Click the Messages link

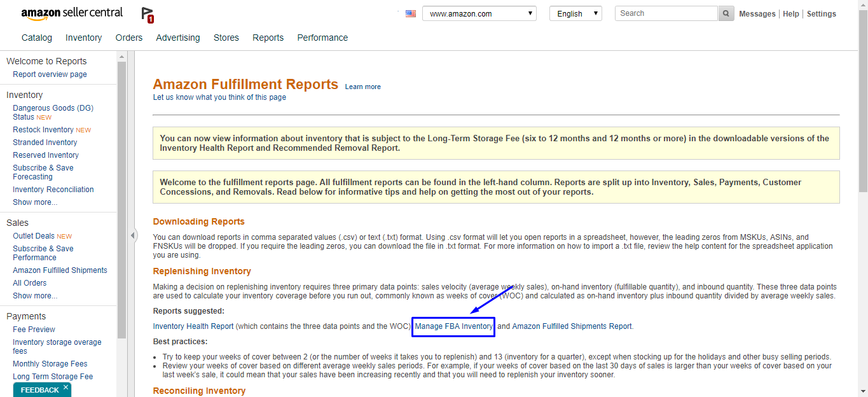757,14
